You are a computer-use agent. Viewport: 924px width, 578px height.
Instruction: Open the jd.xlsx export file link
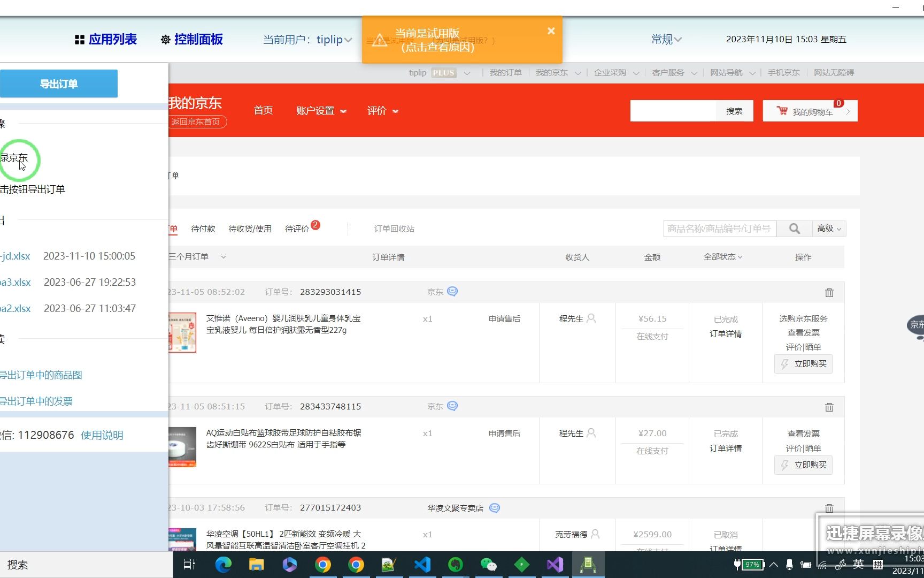pos(15,256)
